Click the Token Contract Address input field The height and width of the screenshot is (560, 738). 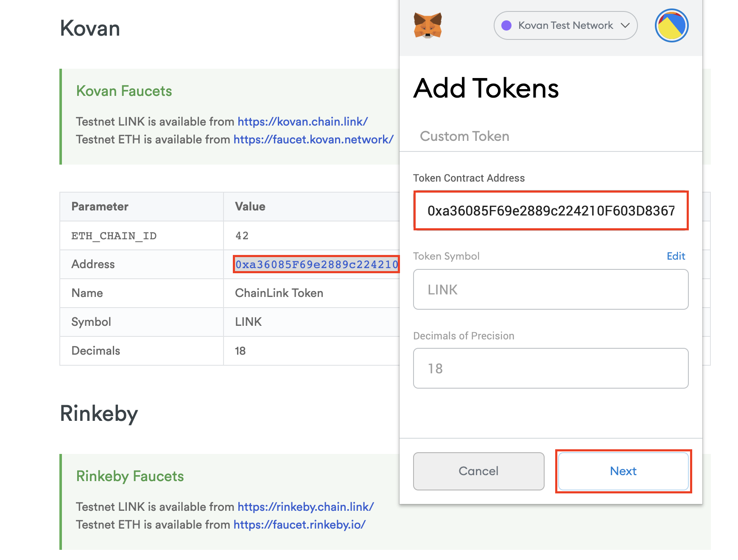[x=551, y=210]
